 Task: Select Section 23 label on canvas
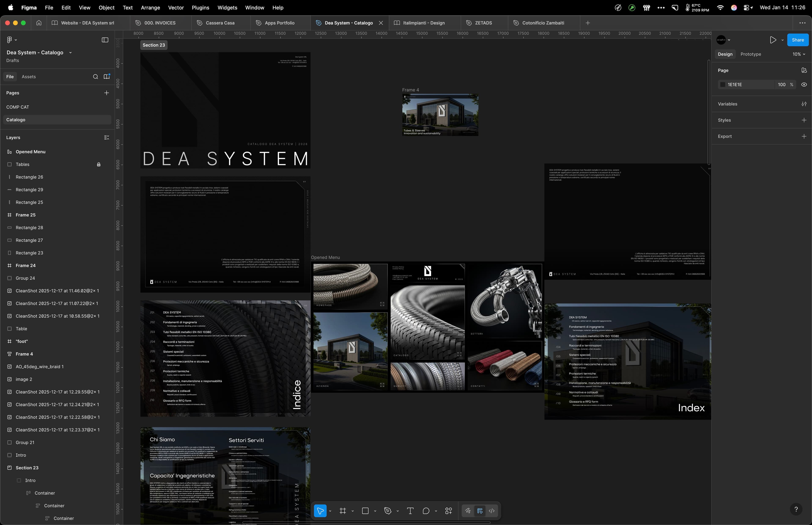pos(154,45)
